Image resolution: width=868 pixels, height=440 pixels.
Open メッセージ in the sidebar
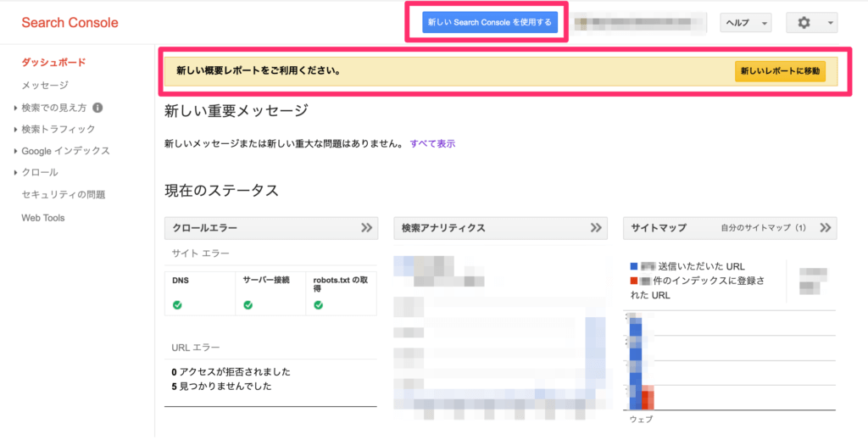[45, 86]
